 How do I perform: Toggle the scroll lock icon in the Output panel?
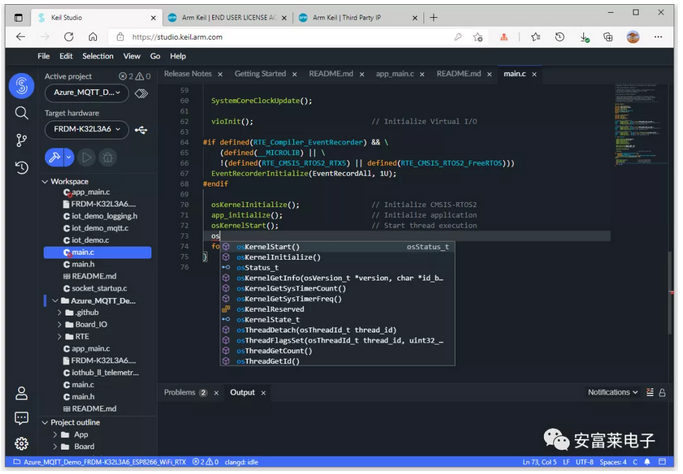(x=662, y=393)
